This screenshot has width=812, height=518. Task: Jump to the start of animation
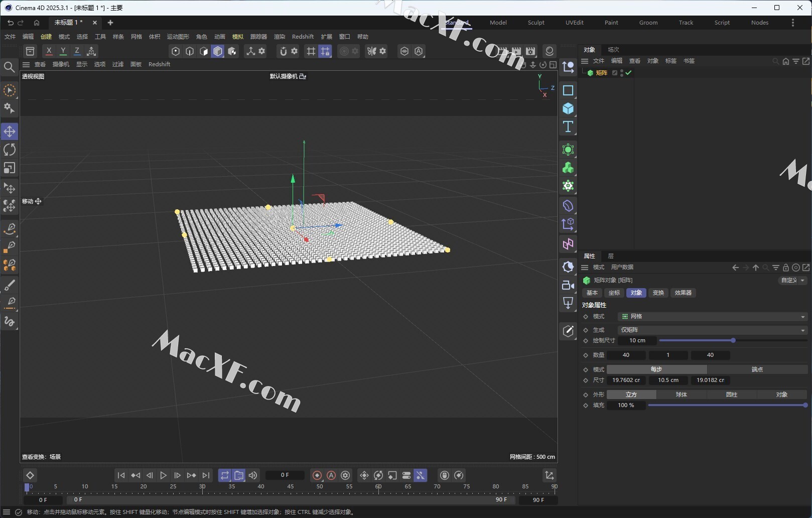point(121,475)
